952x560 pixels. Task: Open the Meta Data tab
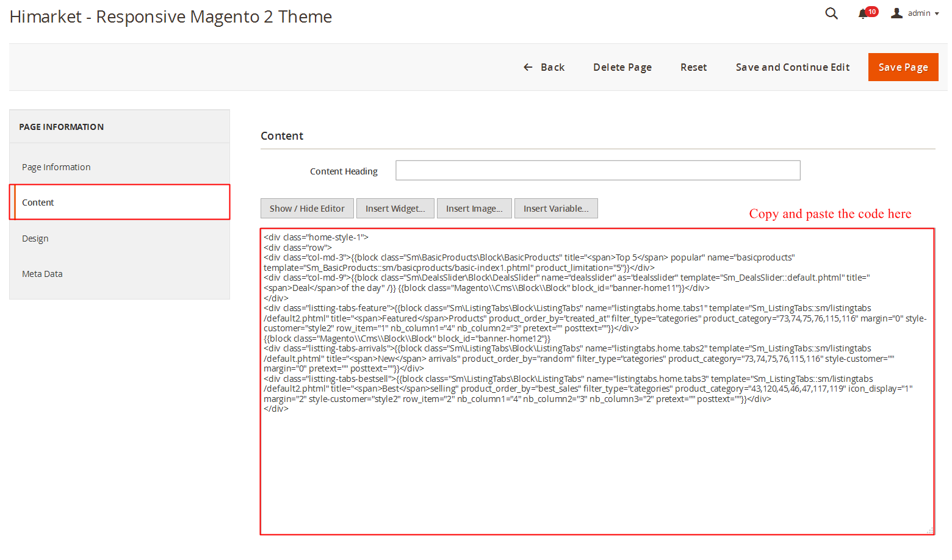120,274
